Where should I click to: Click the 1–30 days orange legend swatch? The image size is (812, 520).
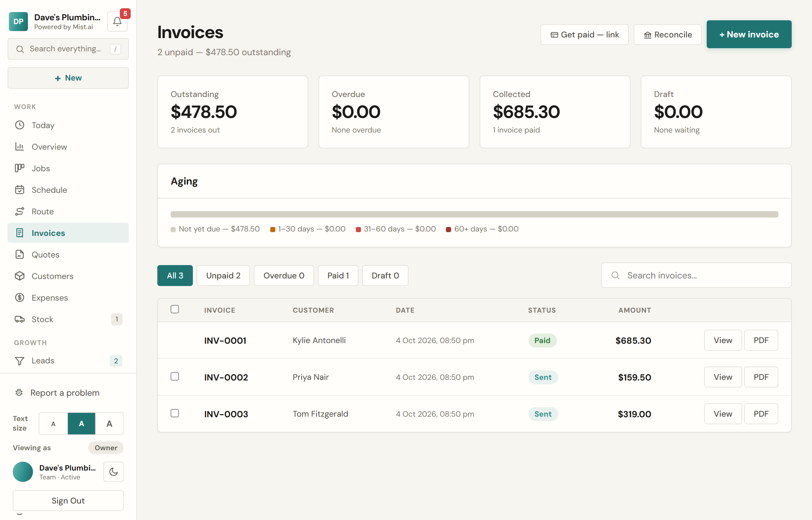(x=272, y=230)
